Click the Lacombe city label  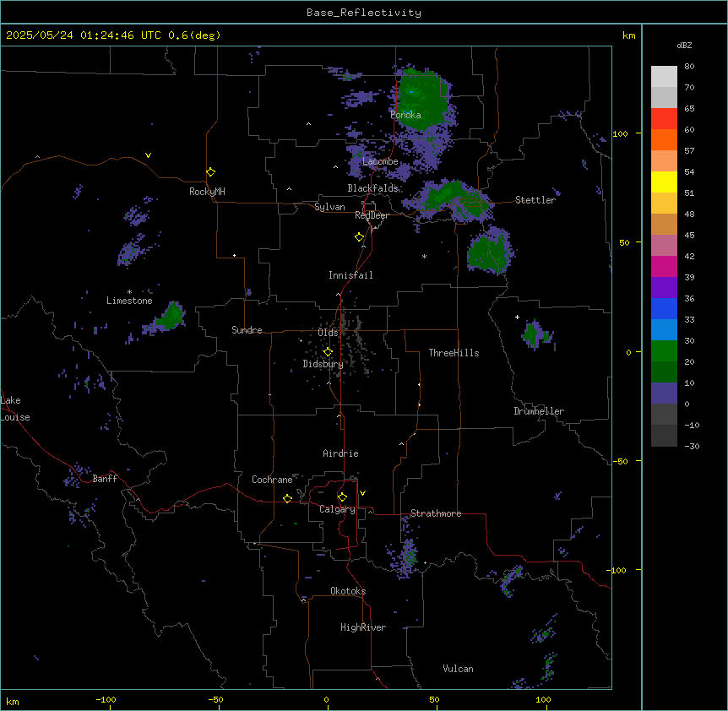[x=380, y=161]
